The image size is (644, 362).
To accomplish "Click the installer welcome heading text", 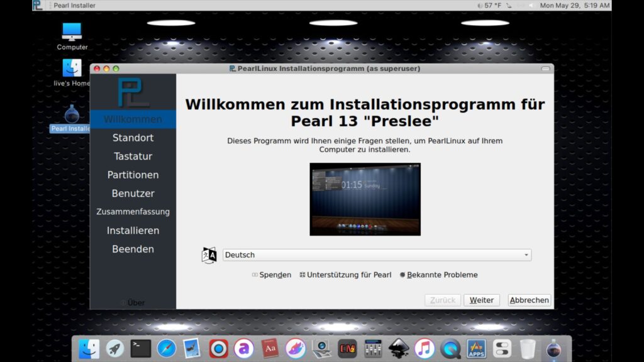I will coord(365,112).
